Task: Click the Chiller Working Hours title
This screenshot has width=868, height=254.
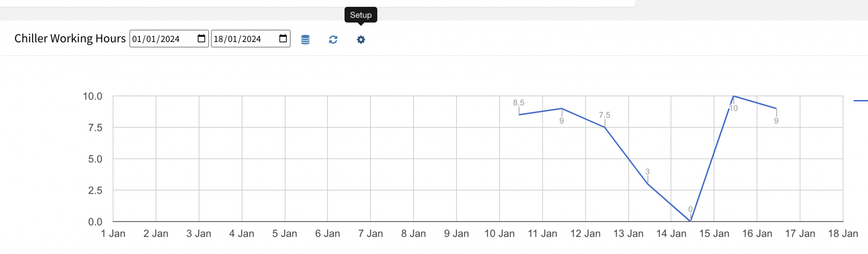Action: tap(70, 38)
